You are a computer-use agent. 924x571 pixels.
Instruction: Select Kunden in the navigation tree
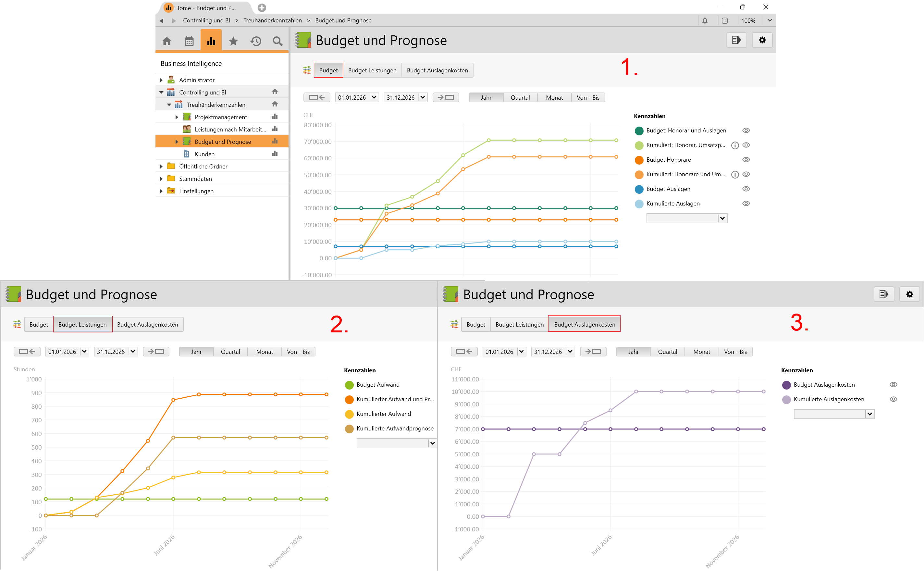point(204,154)
